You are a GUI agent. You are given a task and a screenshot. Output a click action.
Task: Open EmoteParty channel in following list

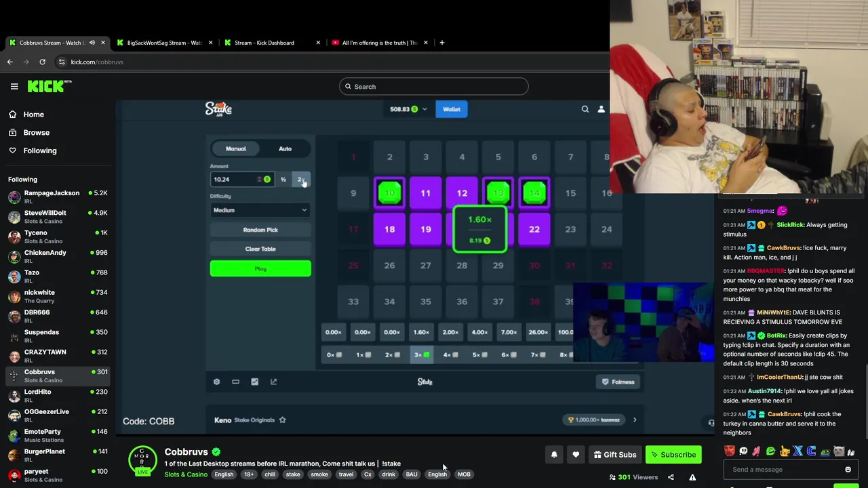(57, 436)
